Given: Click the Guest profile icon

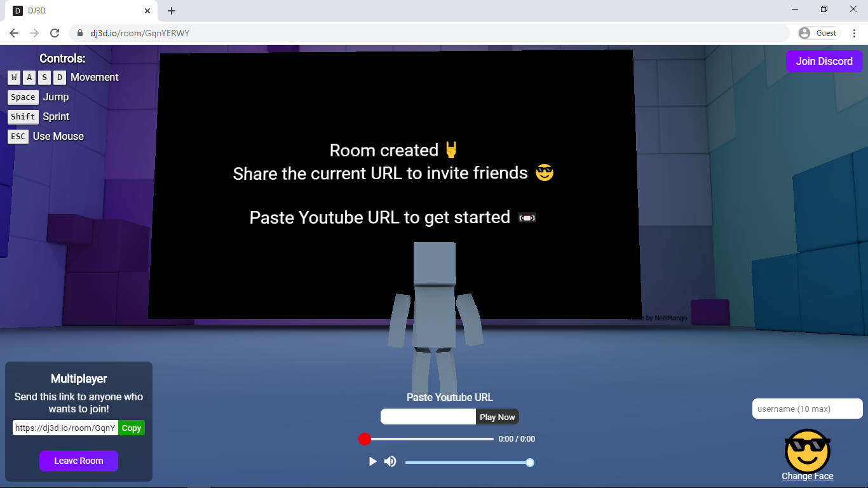Looking at the screenshot, I should click(x=818, y=33).
